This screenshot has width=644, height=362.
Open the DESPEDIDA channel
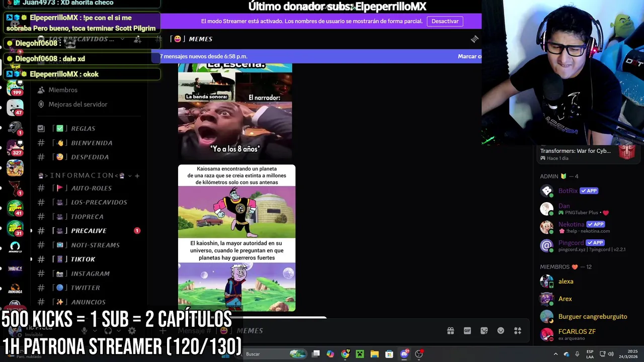(89, 157)
